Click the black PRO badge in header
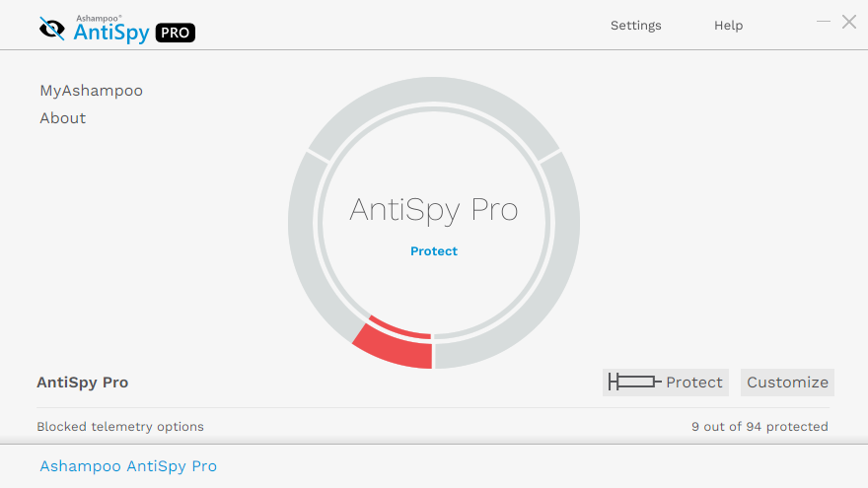This screenshot has width=868, height=488. 176,33
